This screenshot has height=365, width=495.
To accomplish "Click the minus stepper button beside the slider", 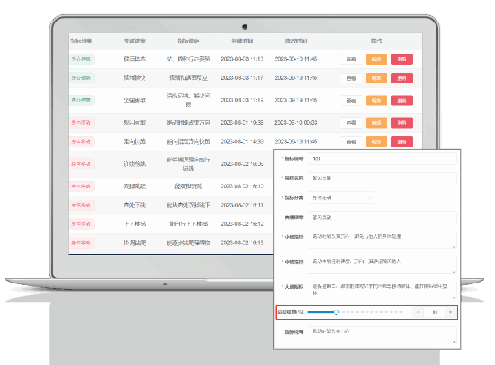I will click(x=418, y=312).
